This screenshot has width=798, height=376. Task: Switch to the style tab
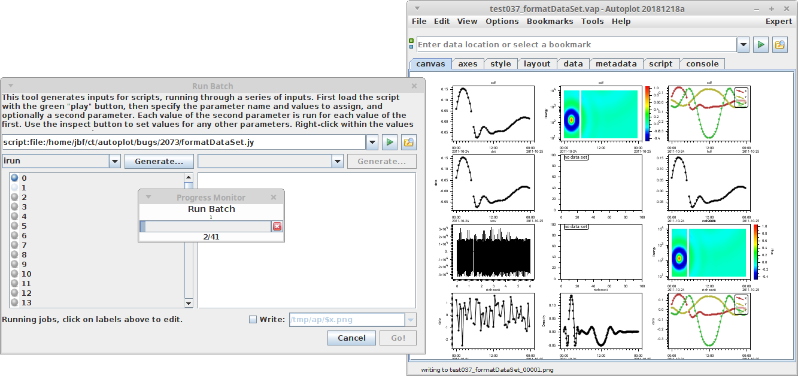pos(501,64)
